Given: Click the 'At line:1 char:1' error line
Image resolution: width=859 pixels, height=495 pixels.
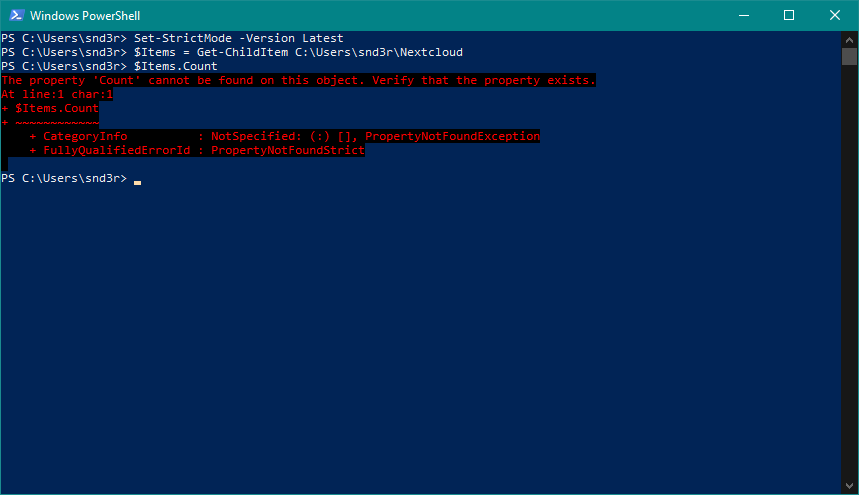Looking at the screenshot, I should (57, 94).
